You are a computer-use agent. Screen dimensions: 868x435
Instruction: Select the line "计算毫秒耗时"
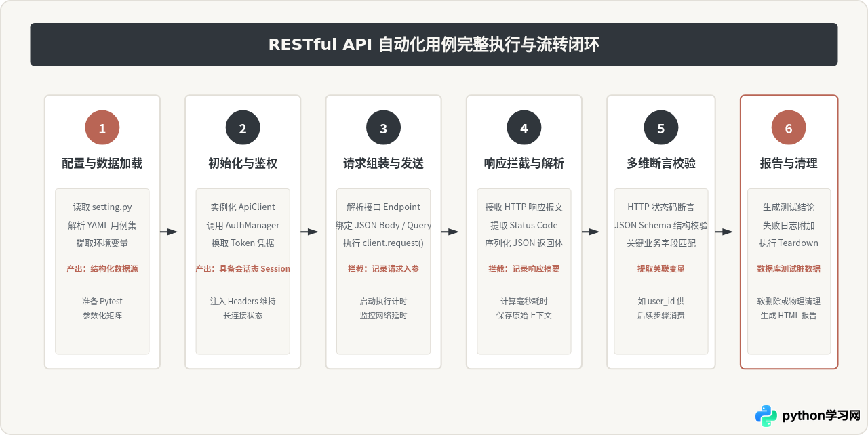(524, 302)
